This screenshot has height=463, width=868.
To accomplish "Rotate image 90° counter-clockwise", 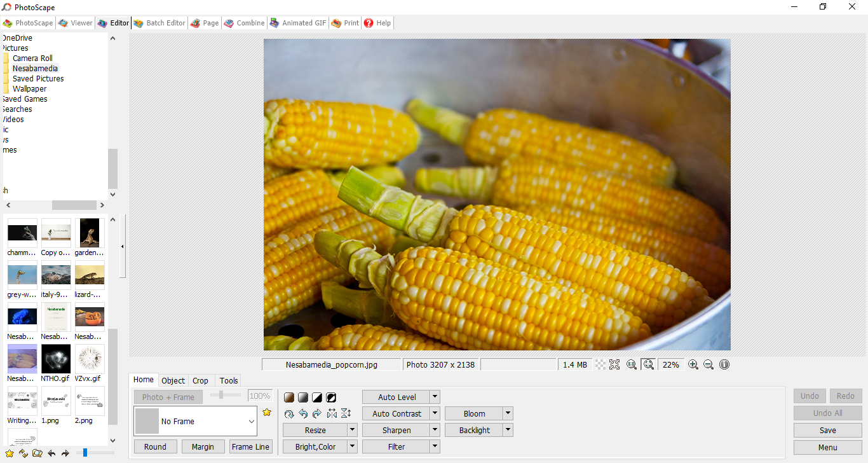I will pyautogui.click(x=303, y=414).
